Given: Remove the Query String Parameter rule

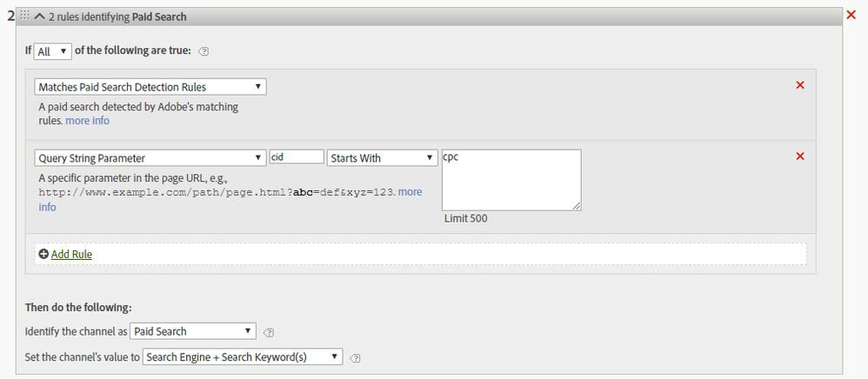Looking at the screenshot, I should [x=800, y=156].
